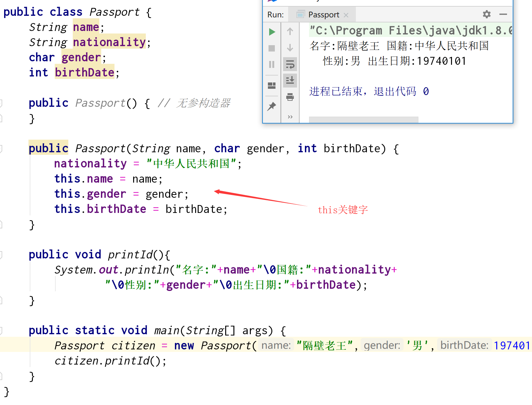
Task: Click output line starting with 名字:隔壁老王
Action: click(399, 46)
